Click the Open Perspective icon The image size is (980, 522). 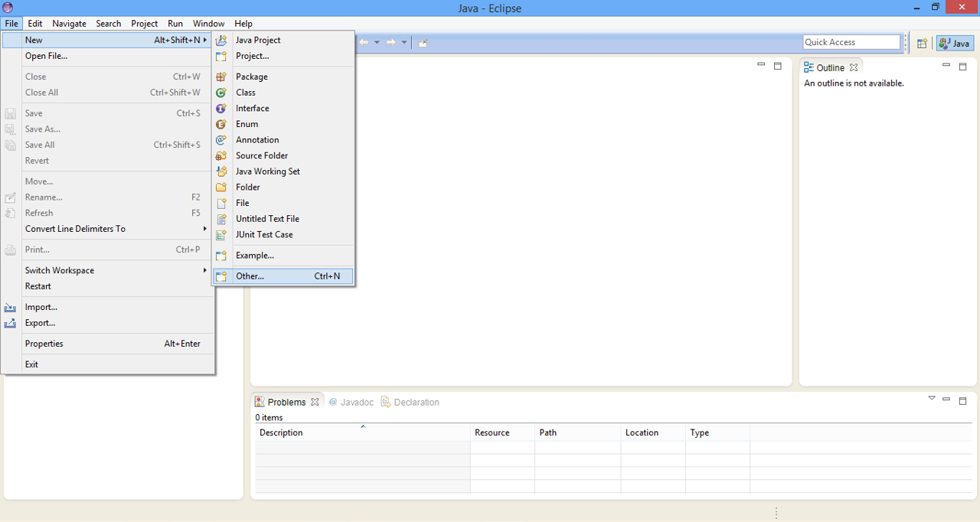923,42
